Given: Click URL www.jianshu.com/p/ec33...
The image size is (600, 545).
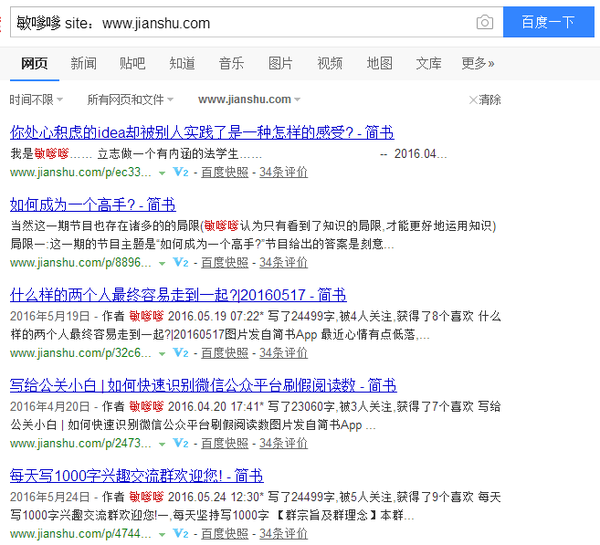Looking at the screenshot, I should pyautogui.click(x=81, y=172).
